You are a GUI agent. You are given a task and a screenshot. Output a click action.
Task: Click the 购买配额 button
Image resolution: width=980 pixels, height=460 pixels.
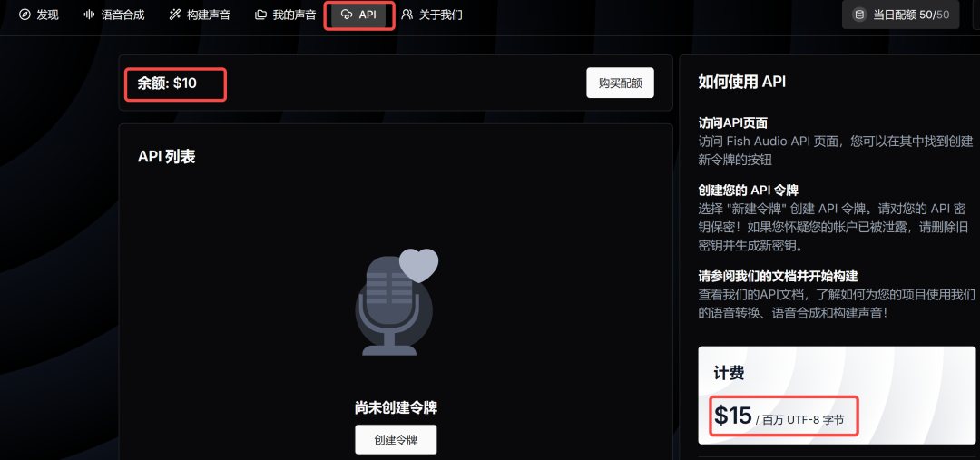[620, 83]
